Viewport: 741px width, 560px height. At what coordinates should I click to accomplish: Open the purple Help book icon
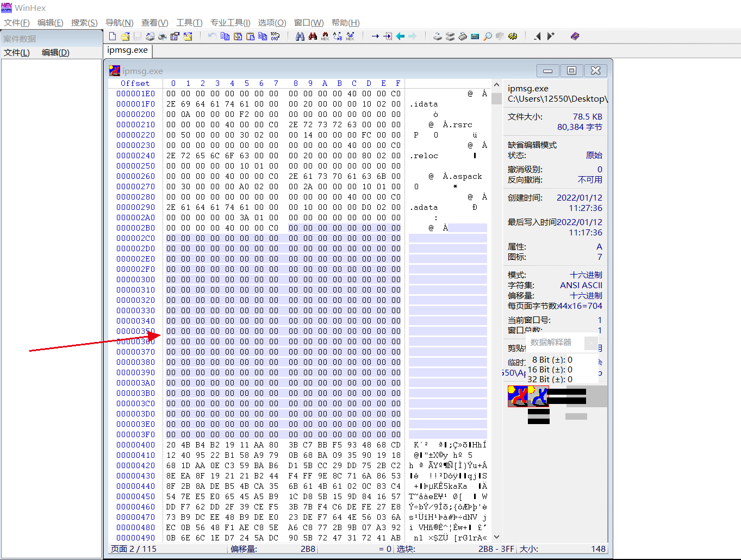pyautogui.click(x=575, y=36)
